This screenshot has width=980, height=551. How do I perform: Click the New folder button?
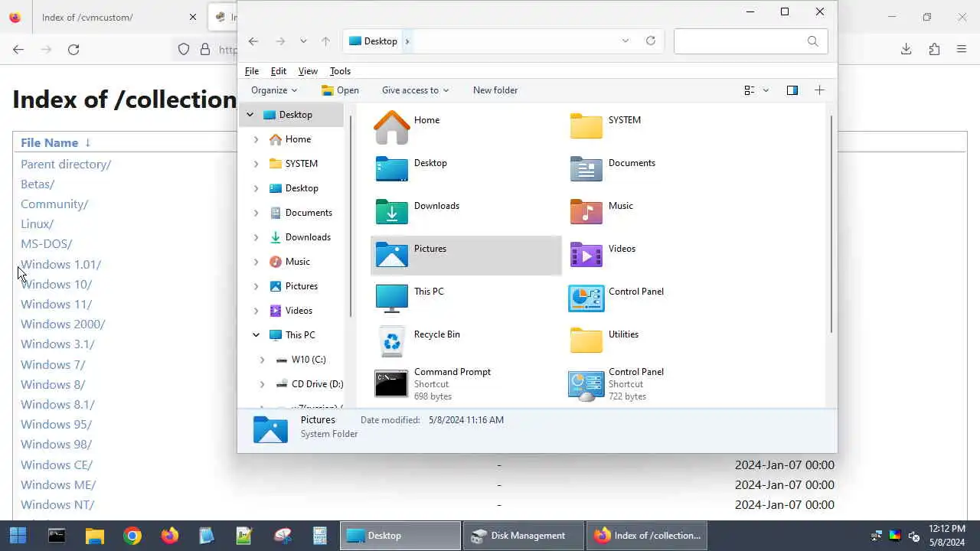tap(495, 90)
